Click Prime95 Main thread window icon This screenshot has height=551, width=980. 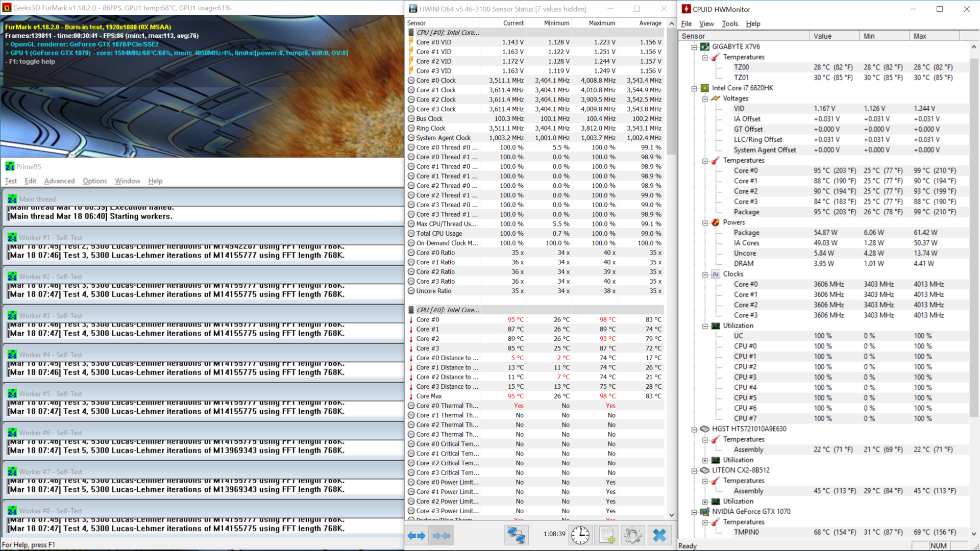(x=12, y=199)
